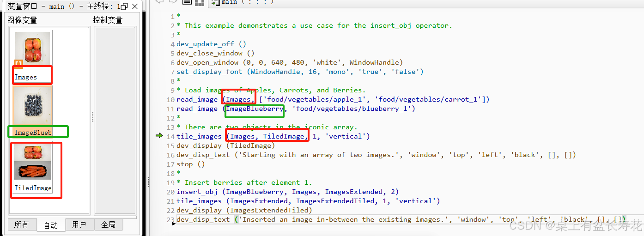Switch to the 全局 variables tab
This screenshot has width=644, height=236.
[108, 225]
